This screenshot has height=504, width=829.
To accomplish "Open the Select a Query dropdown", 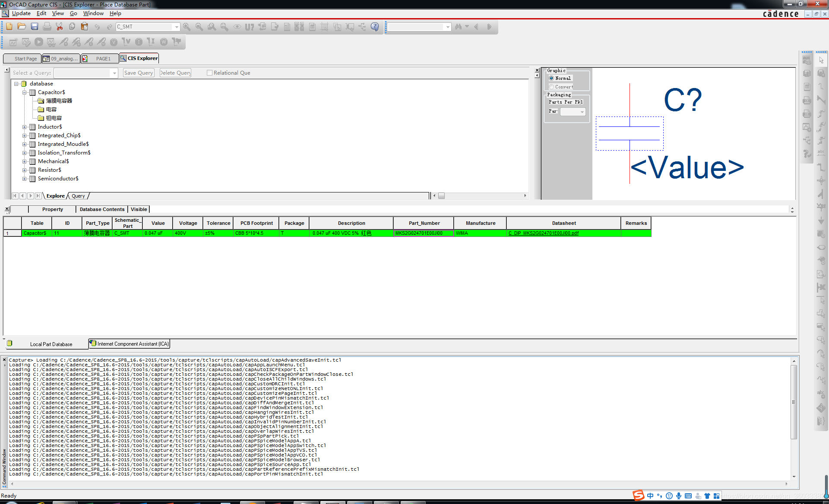I will [x=114, y=73].
